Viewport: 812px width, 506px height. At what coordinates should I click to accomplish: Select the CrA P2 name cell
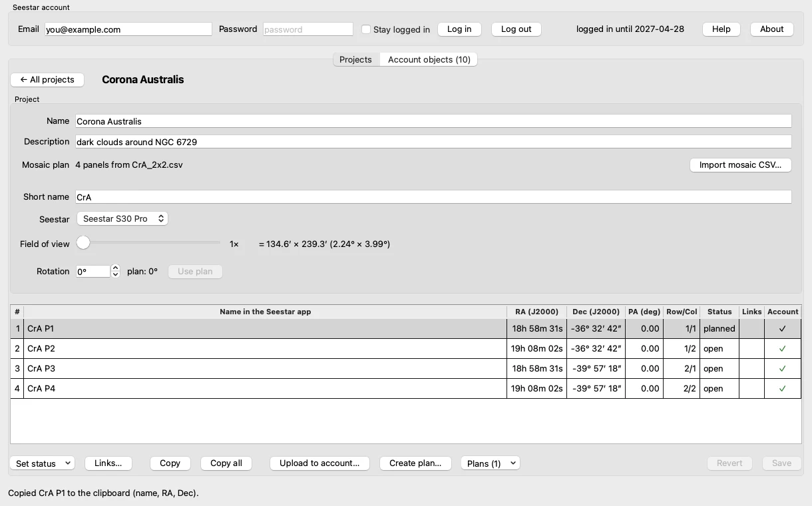coord(265,349)
